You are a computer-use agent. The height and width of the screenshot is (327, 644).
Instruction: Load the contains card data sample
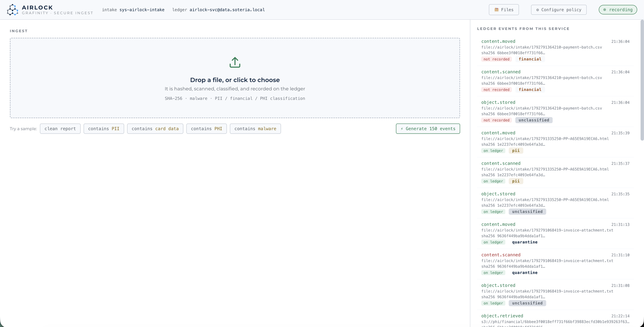click(155, 129)
